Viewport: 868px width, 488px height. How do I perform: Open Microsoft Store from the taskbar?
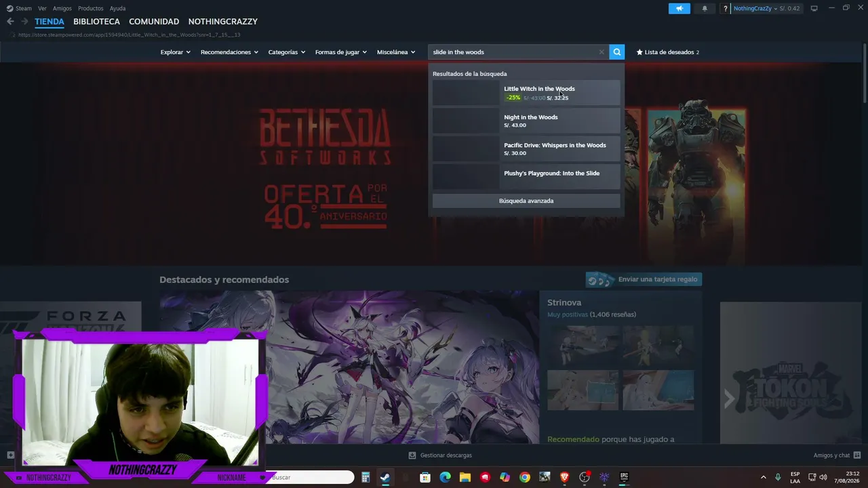point(425,477)
